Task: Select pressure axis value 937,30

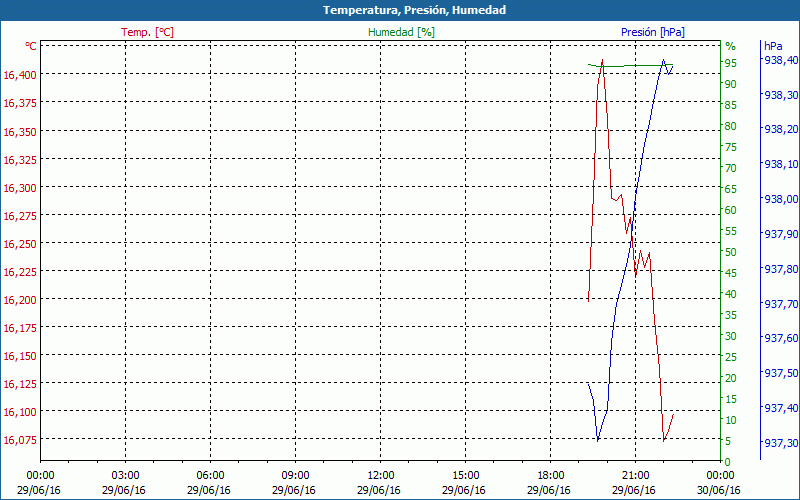Action: point(781,443)
